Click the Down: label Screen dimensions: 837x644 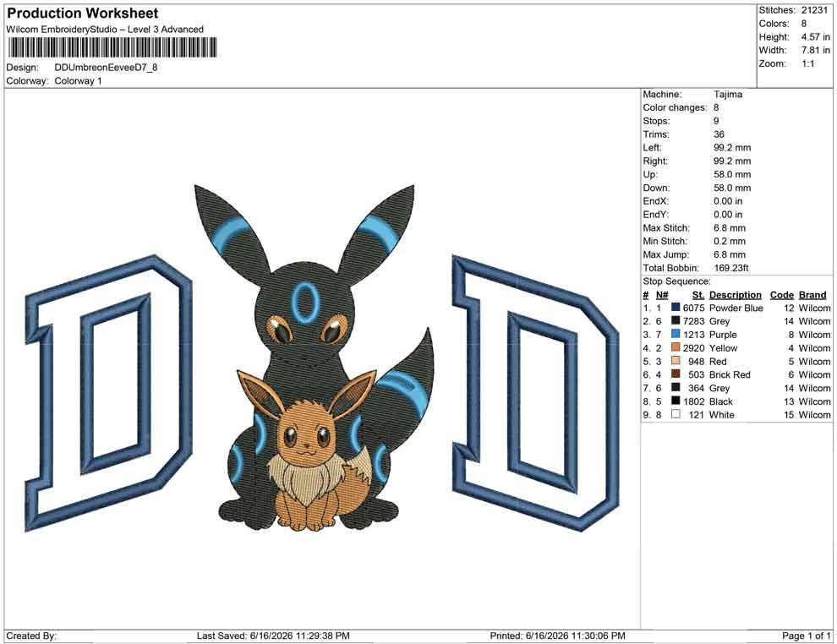656,188
